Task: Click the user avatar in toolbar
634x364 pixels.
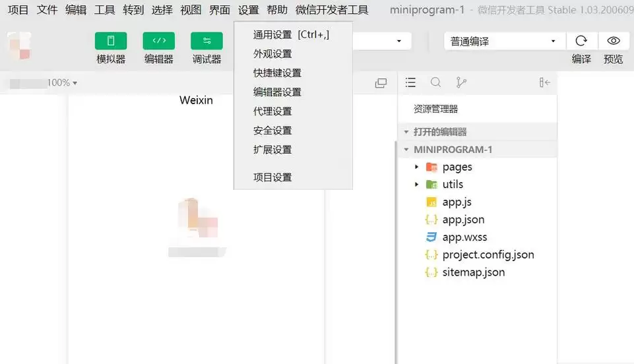Action: point(19,45)
